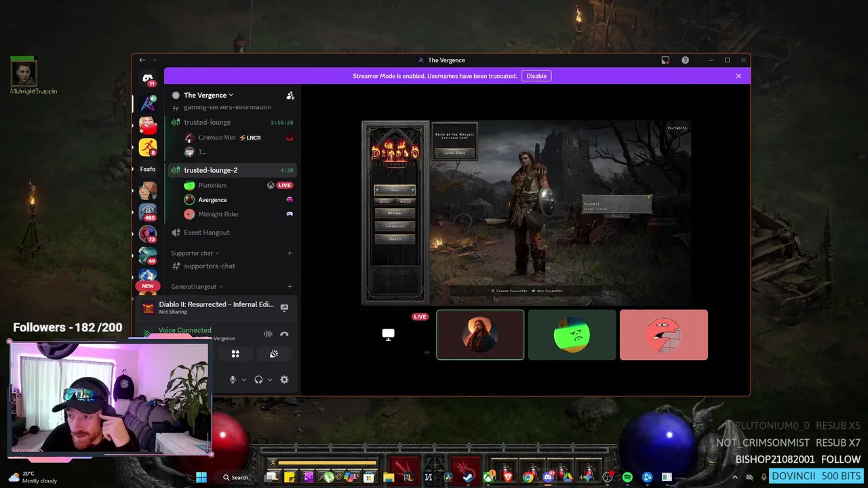Click MidnightTrappin party portrait in game
The image size is (868, 488).
point(24,73)
